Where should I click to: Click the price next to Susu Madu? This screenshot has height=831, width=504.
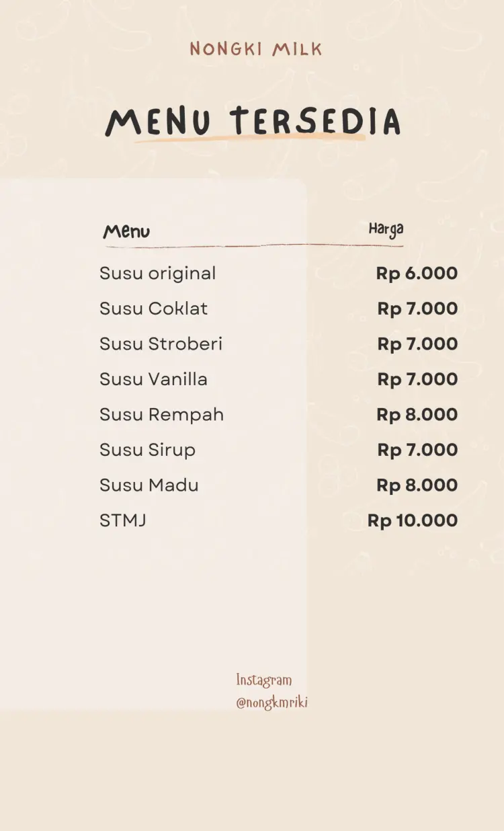point(417,485)
